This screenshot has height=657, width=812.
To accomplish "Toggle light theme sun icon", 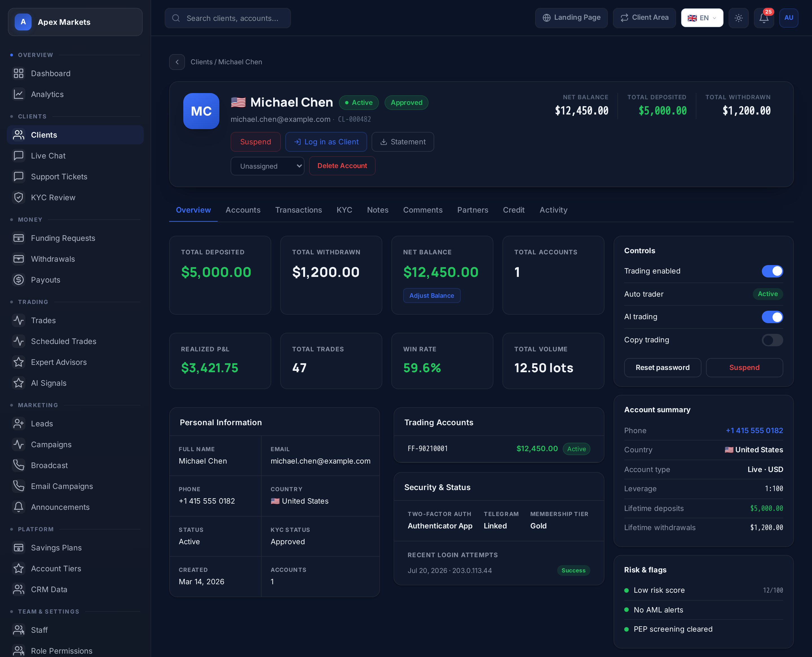I will (x=739, y=18).
